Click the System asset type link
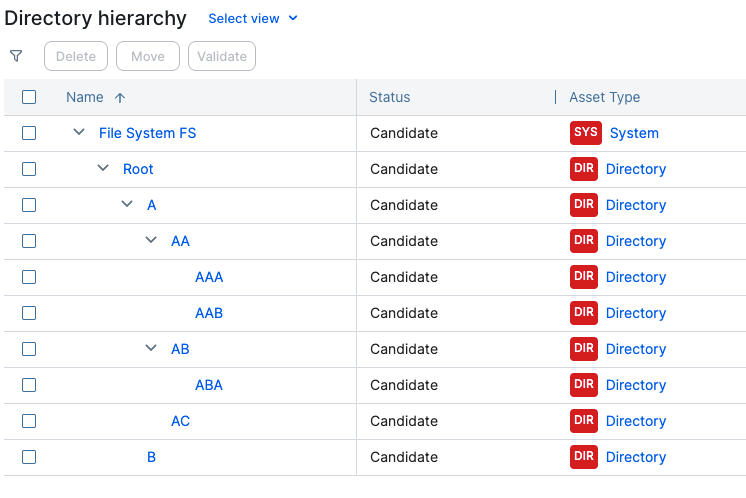Screen dimensions: 746x498 (634, 133)
